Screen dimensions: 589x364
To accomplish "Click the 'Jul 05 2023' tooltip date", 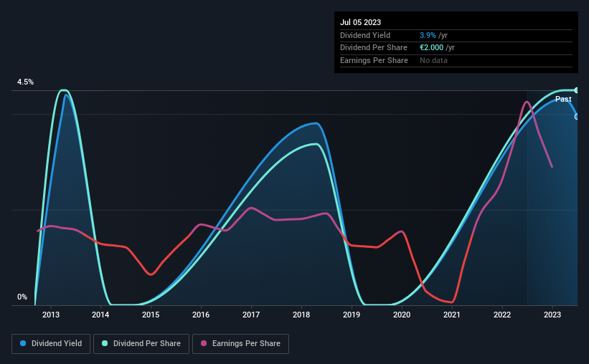I will (361, 22).
